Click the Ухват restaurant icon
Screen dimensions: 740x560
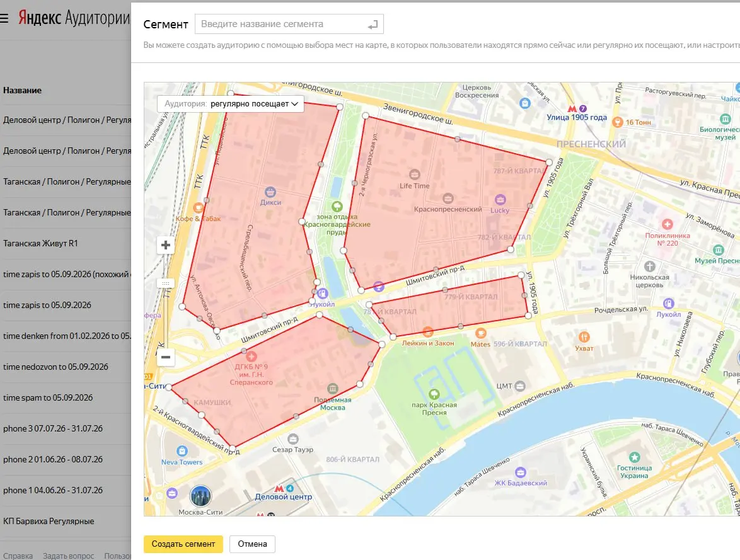coord(584,337)
